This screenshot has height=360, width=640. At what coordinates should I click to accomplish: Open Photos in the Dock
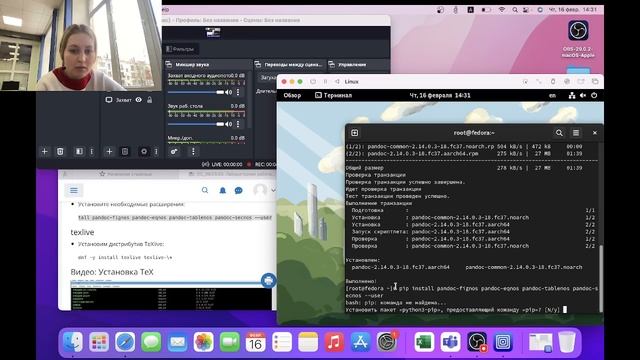203,342
